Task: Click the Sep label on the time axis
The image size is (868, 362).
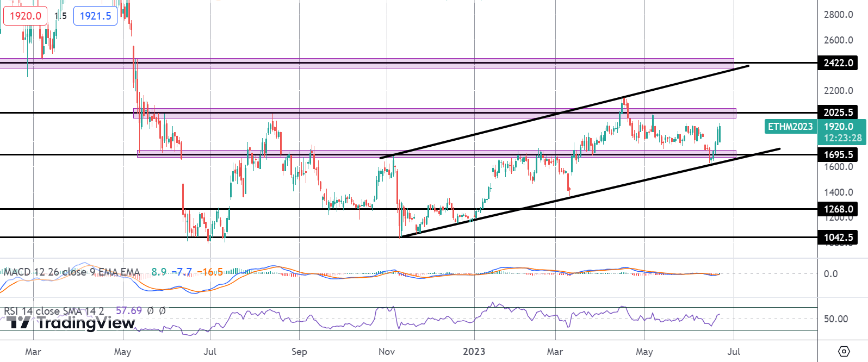Action: coord(299,352)
